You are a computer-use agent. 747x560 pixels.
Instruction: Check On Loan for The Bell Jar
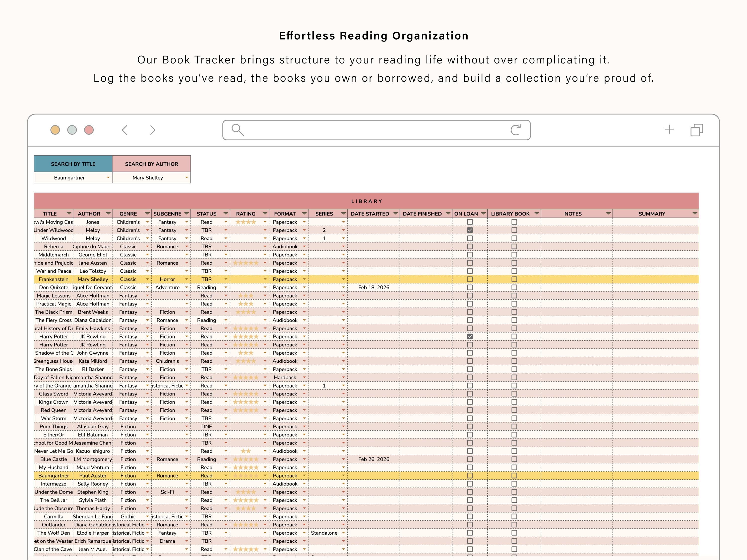[x=470, y=500]
